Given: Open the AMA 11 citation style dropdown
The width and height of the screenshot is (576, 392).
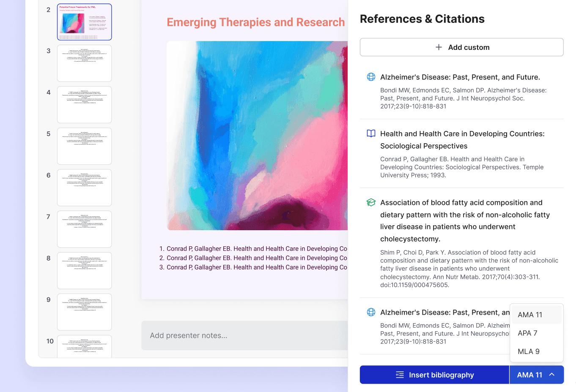Looking at the screenshot, I should [x=529, y=375].
